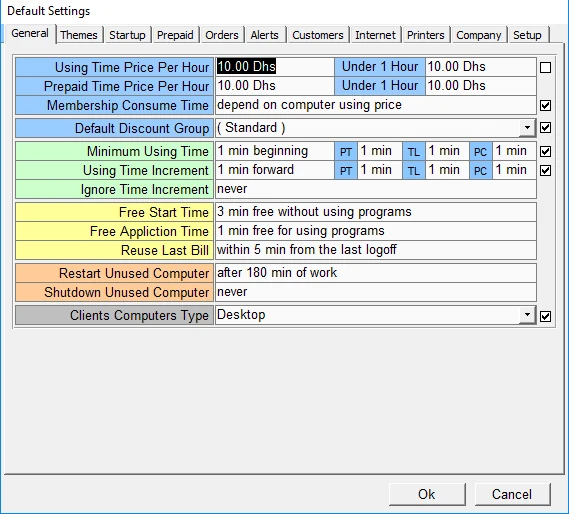The image size is (569, 514).
Task: Toggle the Using Time Increment checkbox
Action: pos(545,171)
